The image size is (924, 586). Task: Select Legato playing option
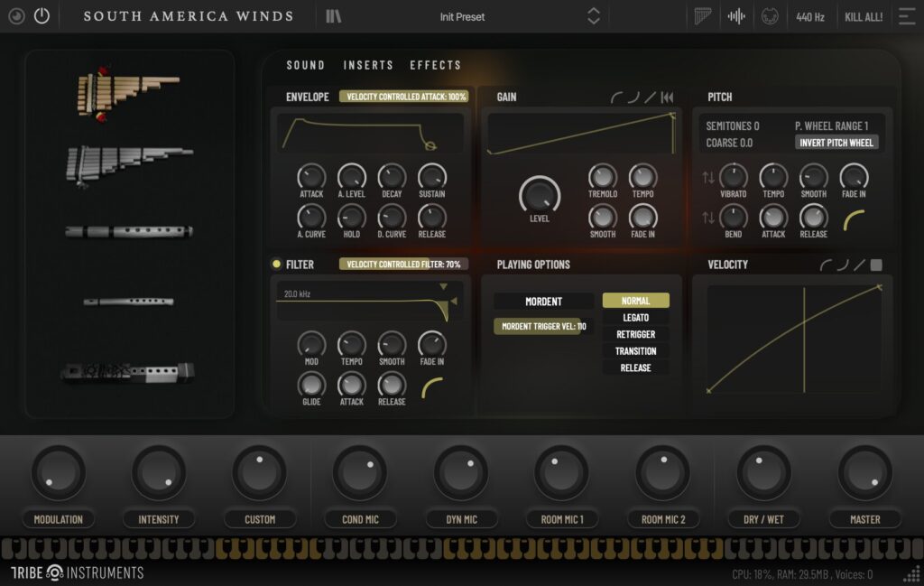[635, 318]
